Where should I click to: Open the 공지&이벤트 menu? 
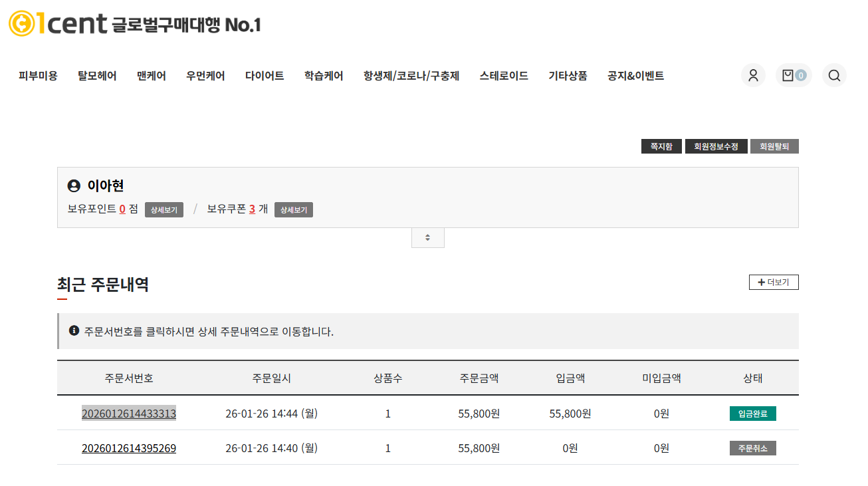point(635,76)
